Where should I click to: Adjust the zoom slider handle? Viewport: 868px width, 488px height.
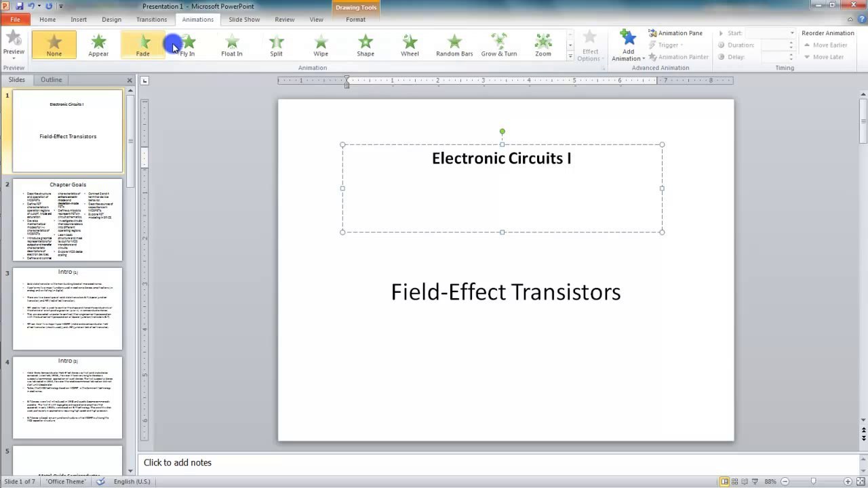point(813,481)
